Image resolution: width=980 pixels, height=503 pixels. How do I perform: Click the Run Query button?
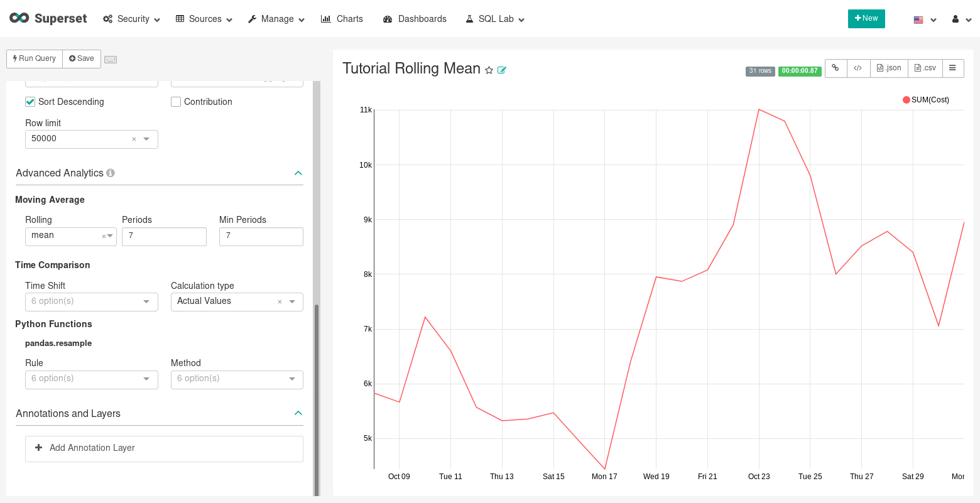tap(35, 58)
